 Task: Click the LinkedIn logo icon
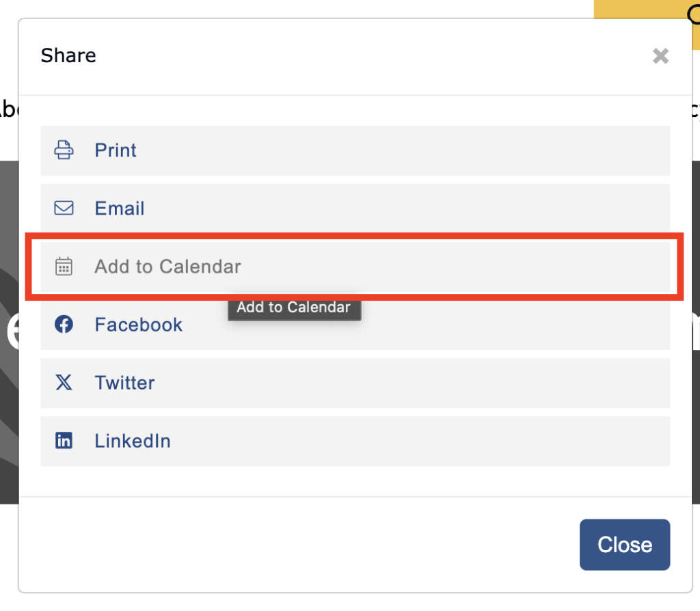64,441
